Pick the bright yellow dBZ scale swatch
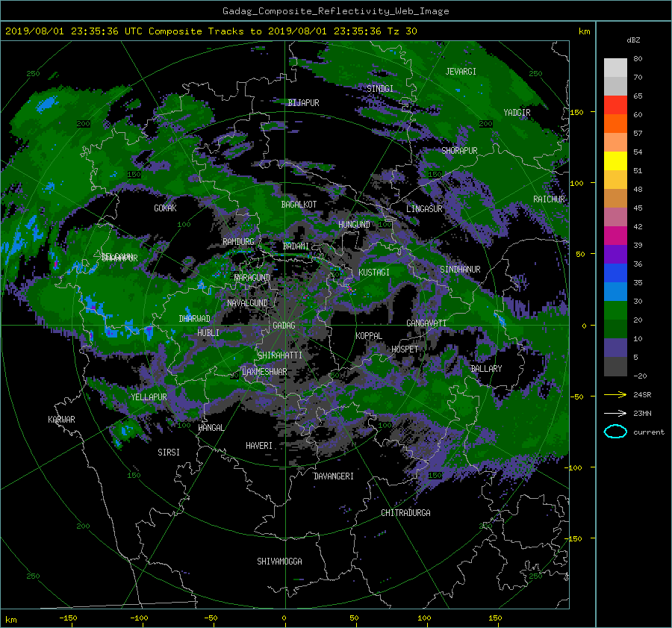 615,161
